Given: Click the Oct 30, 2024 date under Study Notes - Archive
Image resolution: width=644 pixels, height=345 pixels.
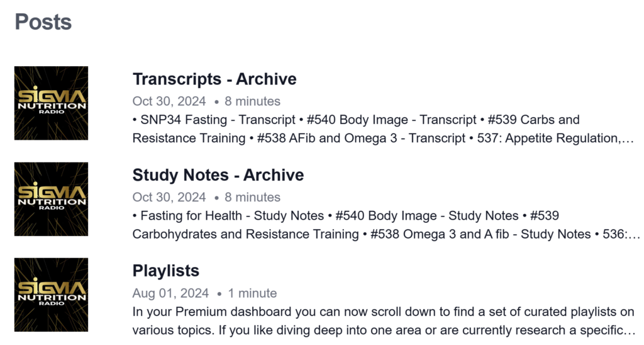Looking at the screenshot, I should pos(169,197).
